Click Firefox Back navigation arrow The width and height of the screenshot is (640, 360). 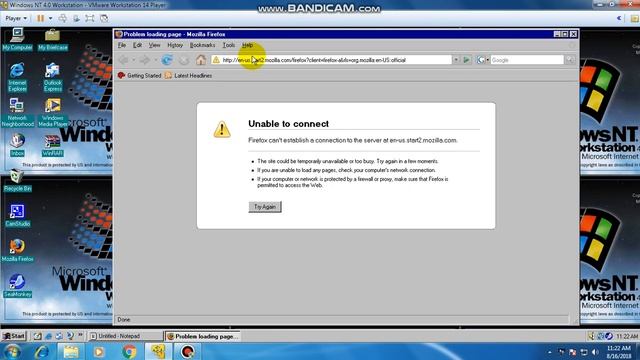[x=124, y=60]
